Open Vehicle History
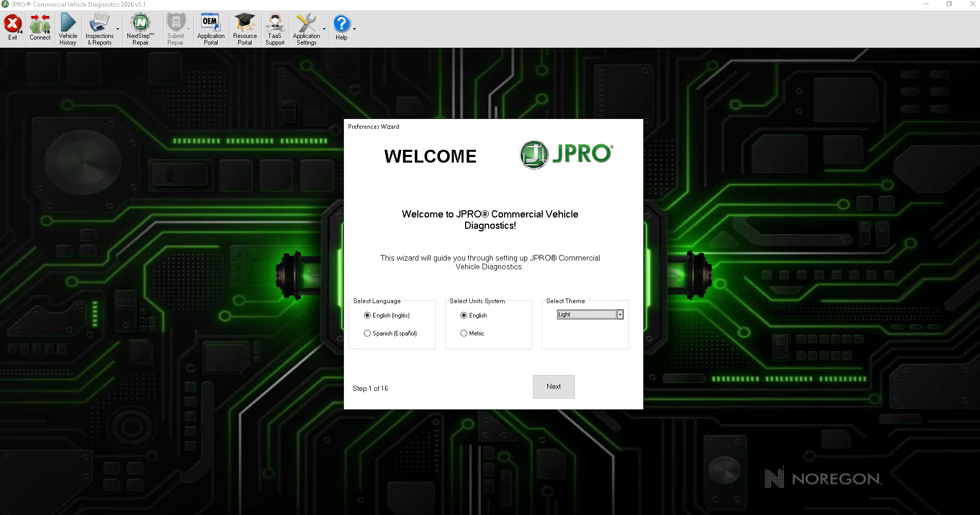Image resolution: width=980 pixels, height=515 pixels. [x=68, y=29]
